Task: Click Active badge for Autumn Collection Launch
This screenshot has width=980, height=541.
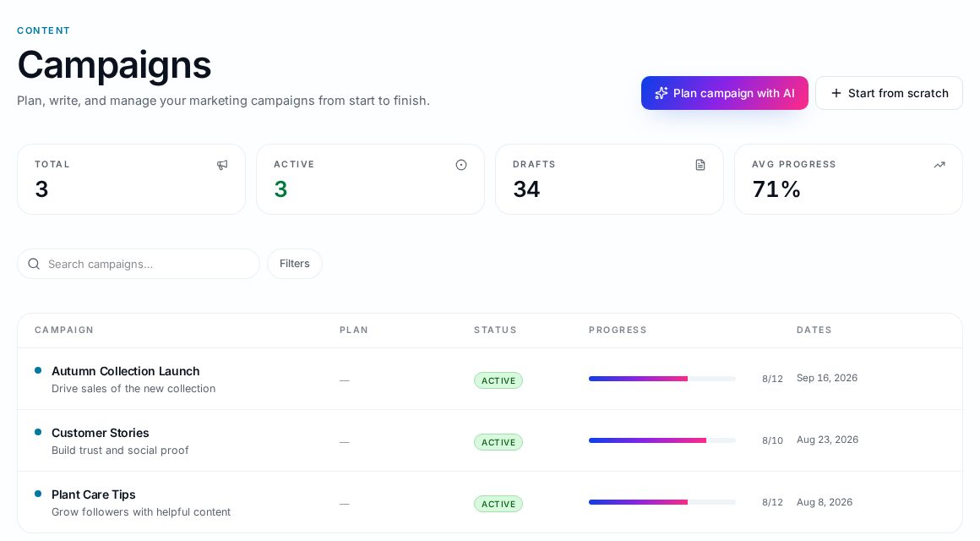Action: pos(498,380)
